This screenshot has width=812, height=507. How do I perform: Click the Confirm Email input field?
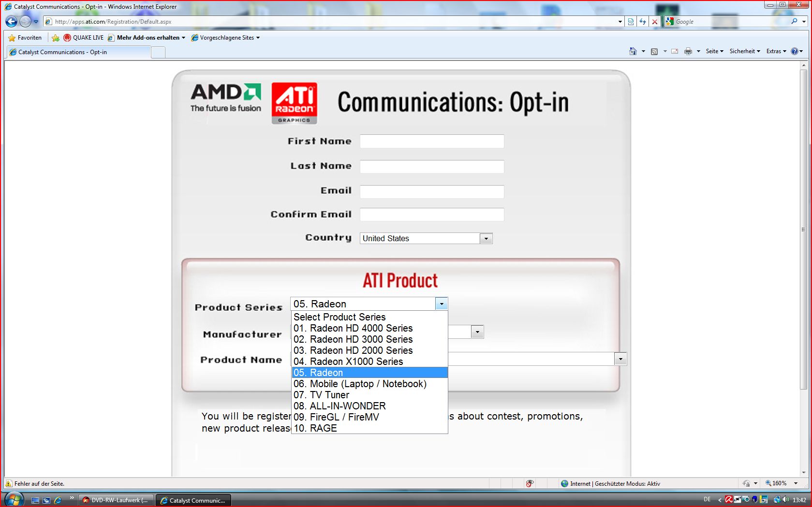click(432, 215)
